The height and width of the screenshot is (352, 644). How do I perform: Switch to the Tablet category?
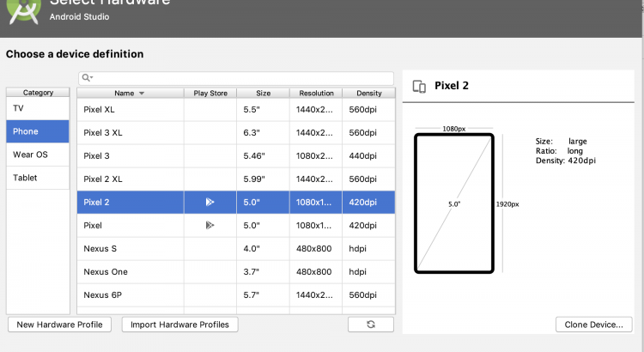pos(38,178)
